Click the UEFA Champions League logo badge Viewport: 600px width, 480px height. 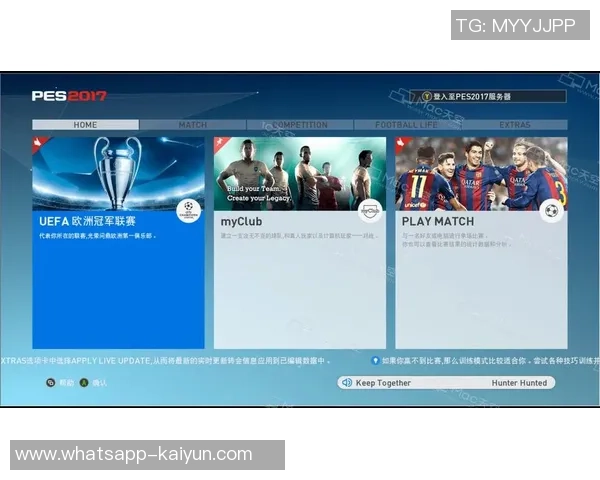pos(188,211)
